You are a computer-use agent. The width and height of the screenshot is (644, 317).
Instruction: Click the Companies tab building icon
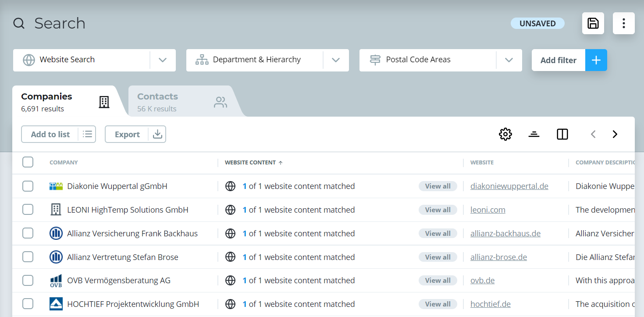click(x=104, y=102)
